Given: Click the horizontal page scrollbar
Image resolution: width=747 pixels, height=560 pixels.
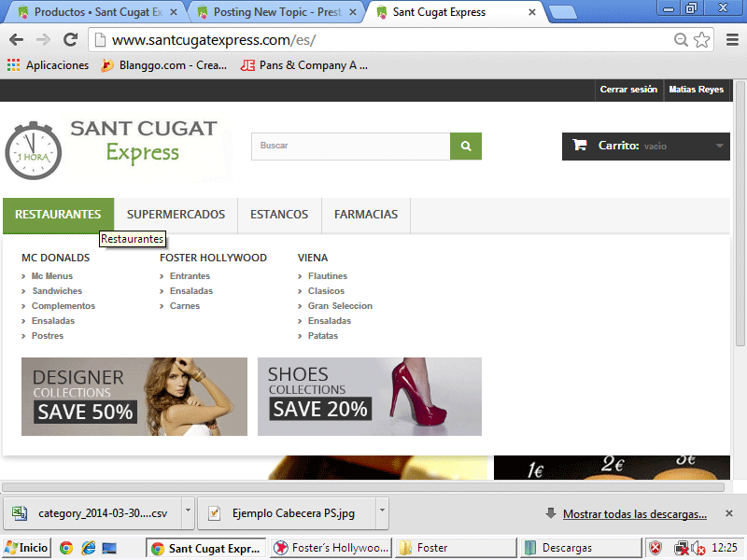Looking at the screenshot, I should tap(363, 486).
